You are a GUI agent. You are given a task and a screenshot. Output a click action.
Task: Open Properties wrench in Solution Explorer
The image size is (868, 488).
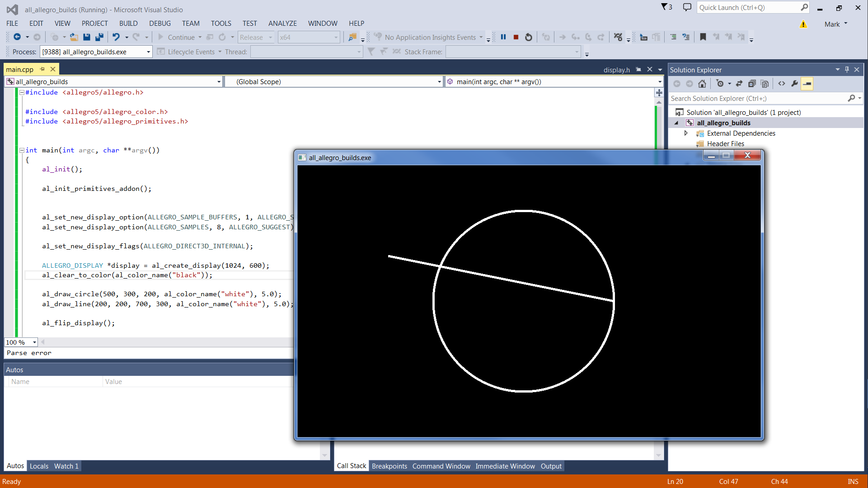pyautogui.click(x=794, y=84)
